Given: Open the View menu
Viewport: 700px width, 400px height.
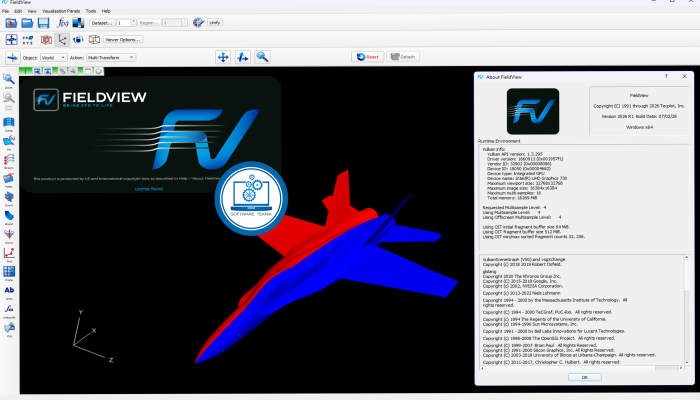Looking at the screenshot, I should tap(32, 11).
